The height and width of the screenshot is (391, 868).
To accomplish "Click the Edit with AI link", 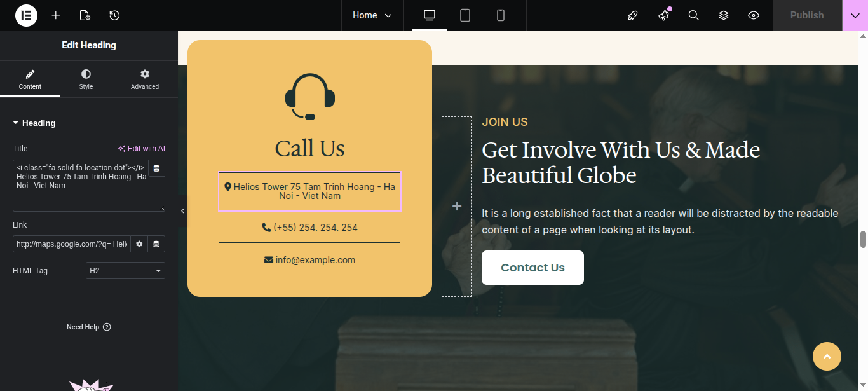I will click(x=142, y=149).
